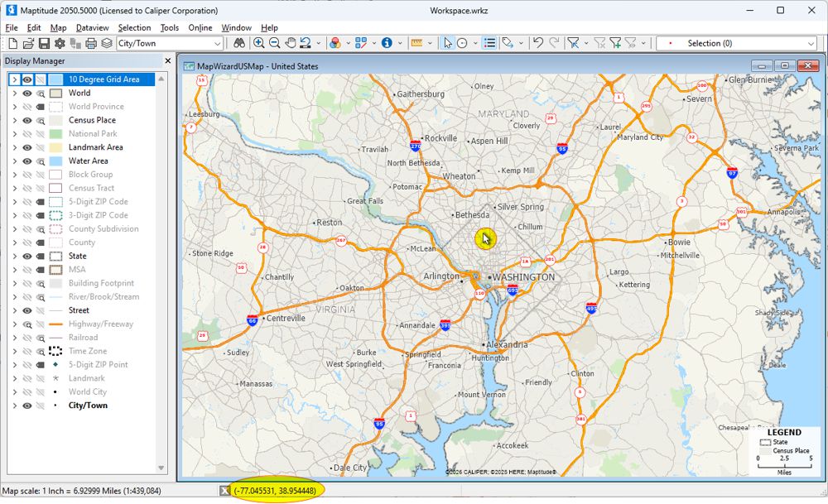Expand the 10 Degree Grid Area layer

point(15,79)
